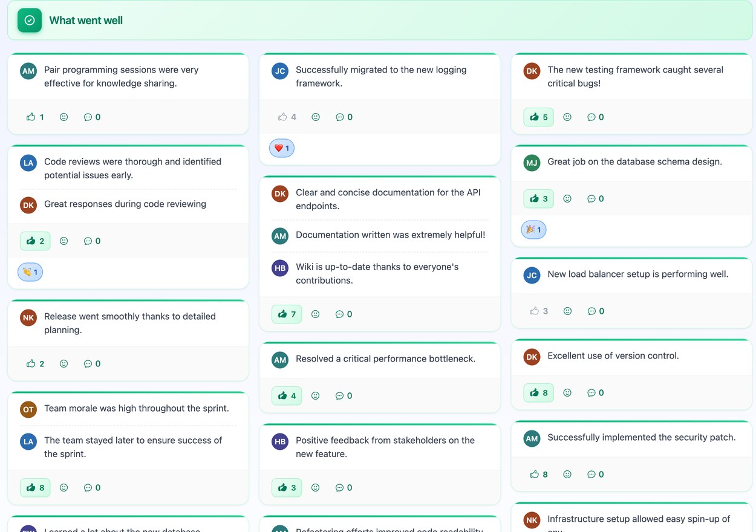756x532 pixels.
Task: Click the 'What went well' column title
Action: point(86,21)
